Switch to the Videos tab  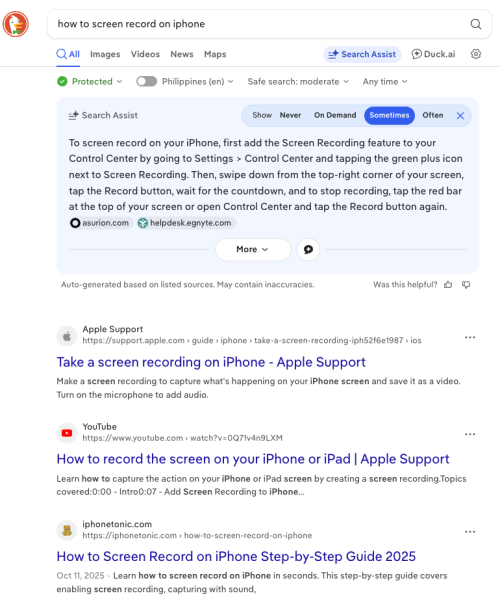pyautogui.click(x=145, y=54)
